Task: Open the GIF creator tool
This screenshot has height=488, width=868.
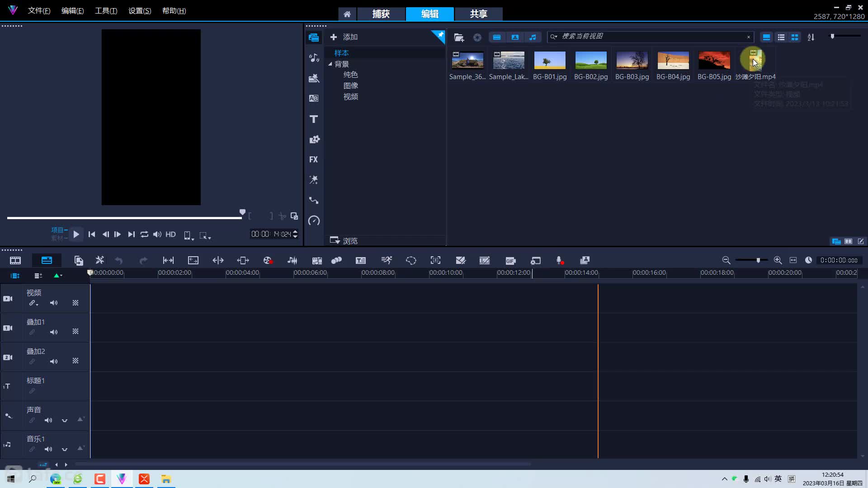Action: 510,261
